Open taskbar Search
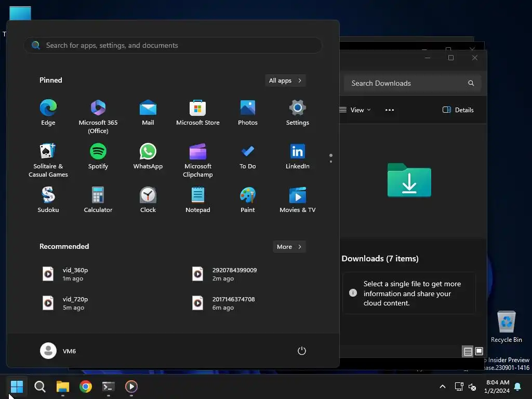Image resolution: width=532 pixels, height=399 pixels. pos(39,387)
